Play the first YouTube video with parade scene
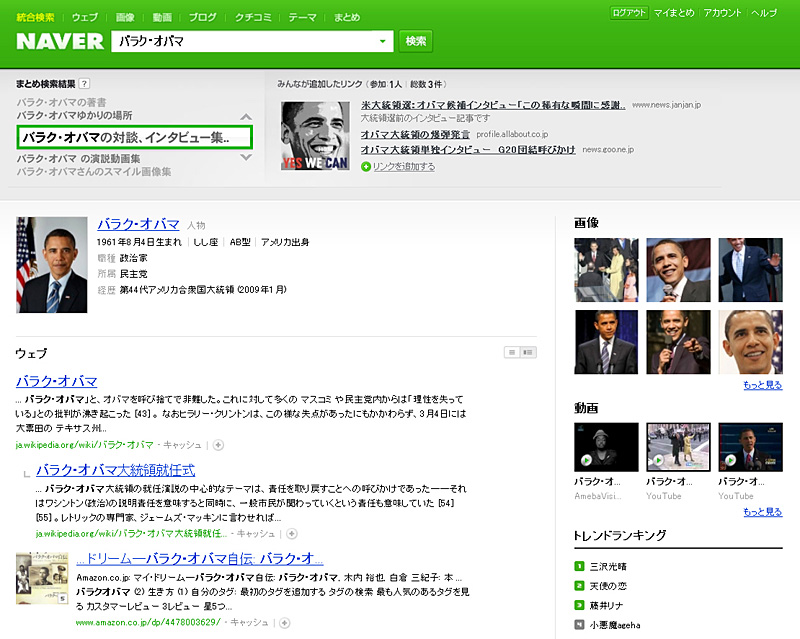800x639 pixels. (x=679, y=447)
